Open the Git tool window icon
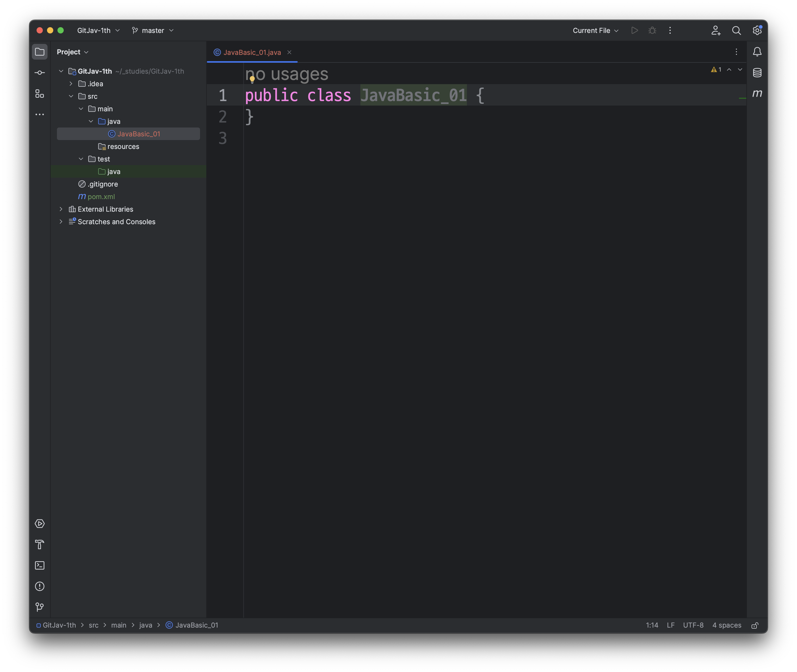Viewport: 797px width, 672px height. 40,607
